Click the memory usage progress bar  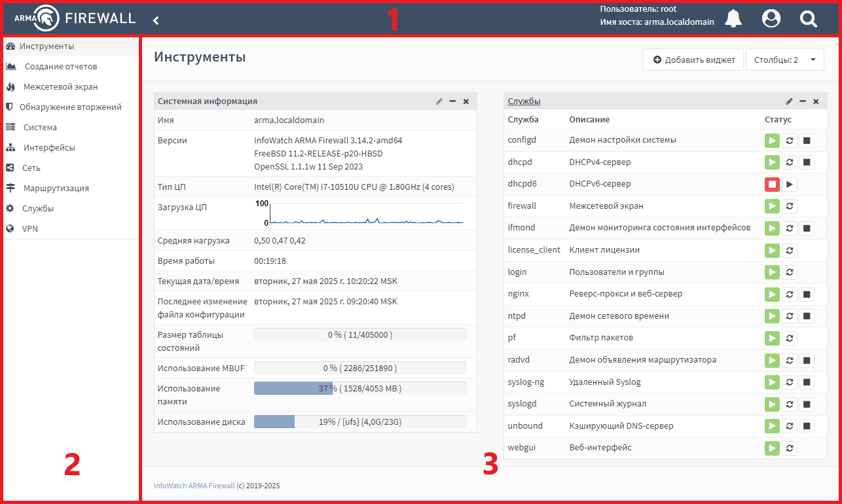click(359, 388)
